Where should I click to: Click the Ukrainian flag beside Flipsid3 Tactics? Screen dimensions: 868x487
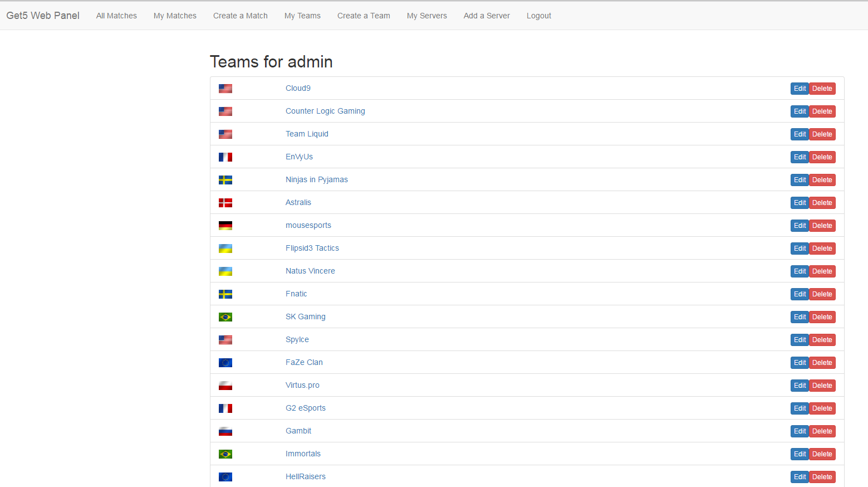(x=225, y=249)
